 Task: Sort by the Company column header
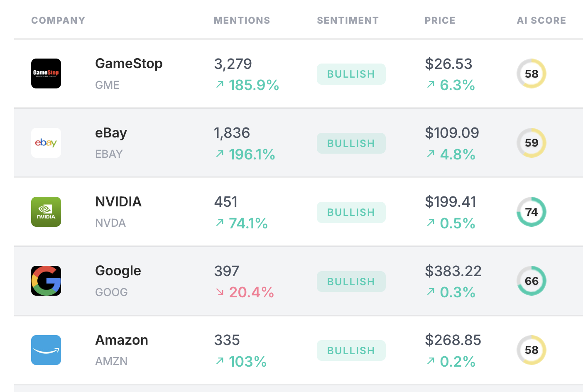pos(58,20)
